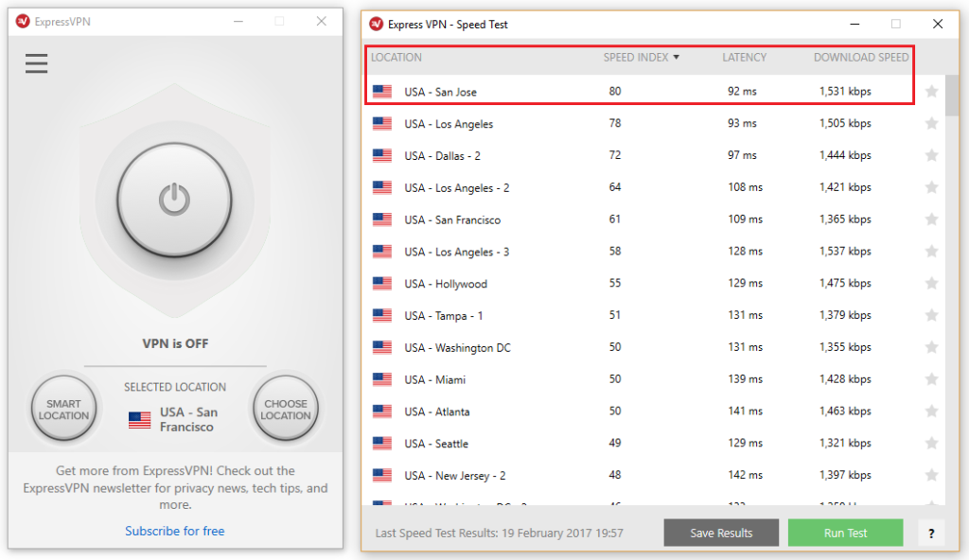This screenshot has width=969, height=560.
Task: Select the USA - Seattle location name
Action: pyautogui.click(x=435, y=444)
